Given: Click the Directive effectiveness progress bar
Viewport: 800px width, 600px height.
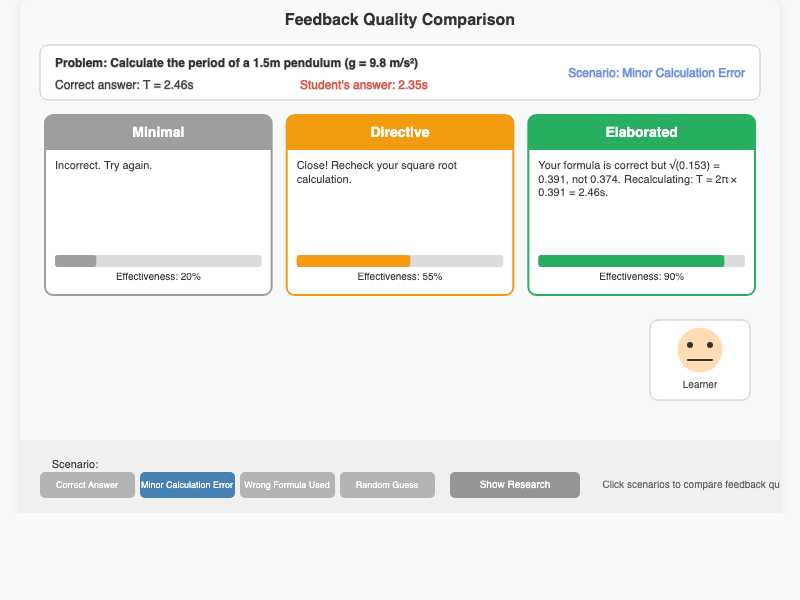Looking at the screenshot, I should click(x=400, y=260).
